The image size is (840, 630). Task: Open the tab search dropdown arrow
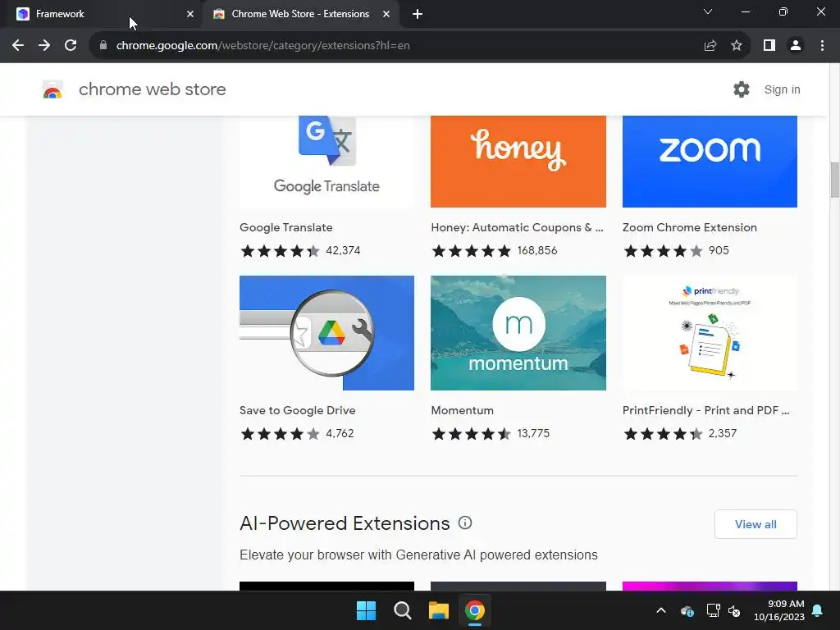[x=708, y=11]
